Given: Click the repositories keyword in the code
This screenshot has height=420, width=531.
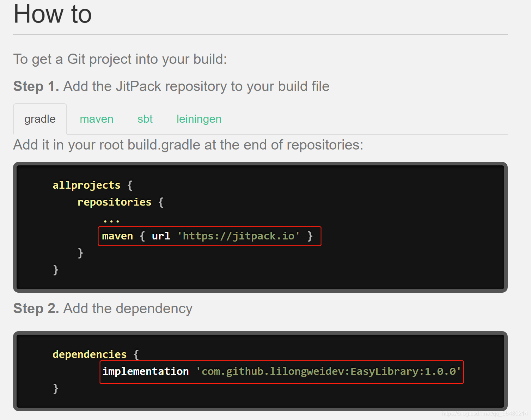Looking at the screenshot, I should (114, 202).
